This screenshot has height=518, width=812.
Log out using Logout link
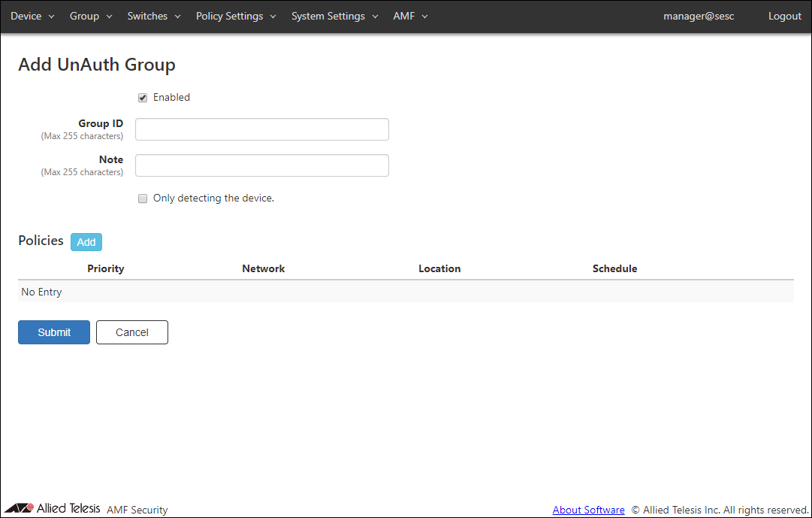pos(784,17)
